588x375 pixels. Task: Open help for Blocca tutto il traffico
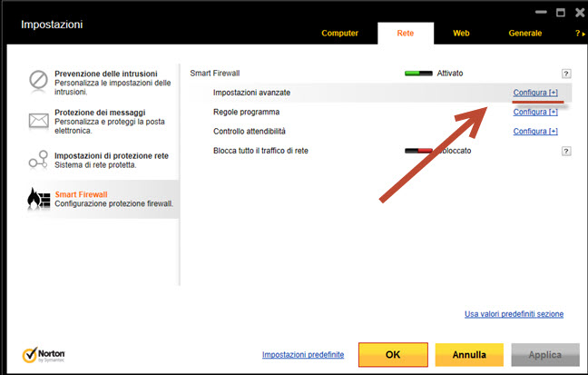coord(566,152)
